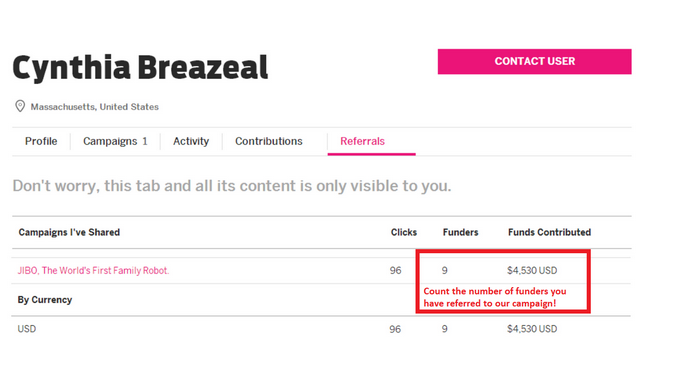
Task: Click the Massachusetts, United States location text
Action: tap(94, 107)
